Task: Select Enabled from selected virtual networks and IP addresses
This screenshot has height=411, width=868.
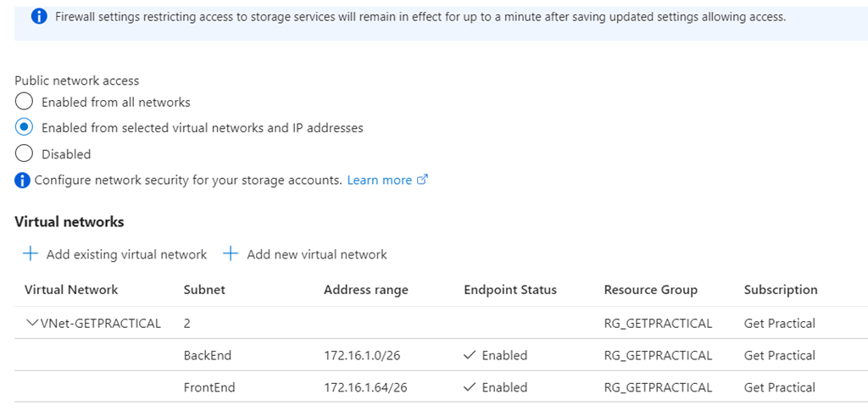Action: click(25, 128)
